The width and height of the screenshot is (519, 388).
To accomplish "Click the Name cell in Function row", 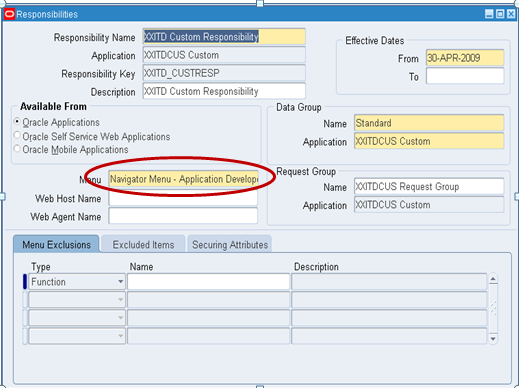I will (208, 282).
